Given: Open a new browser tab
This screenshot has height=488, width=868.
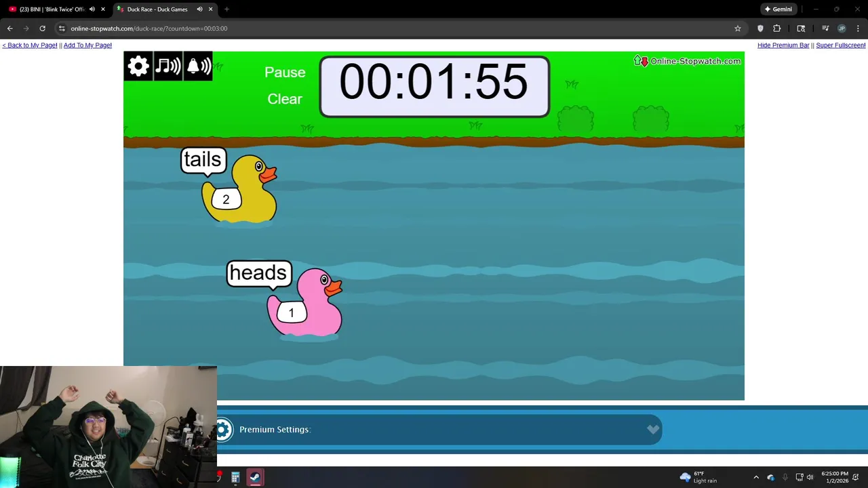Looking at the screenshot, I should click(x=226, y=9).
